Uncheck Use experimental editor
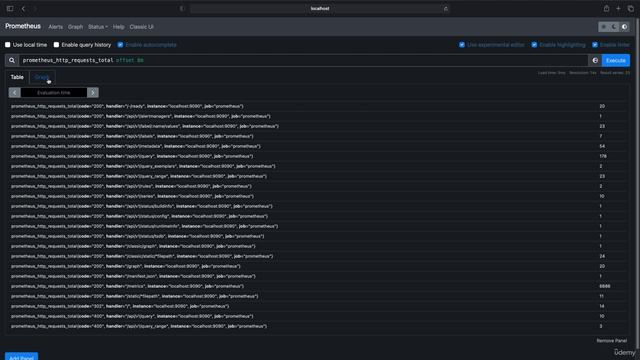This screenshot has height=360, width=640. [462, 45]
